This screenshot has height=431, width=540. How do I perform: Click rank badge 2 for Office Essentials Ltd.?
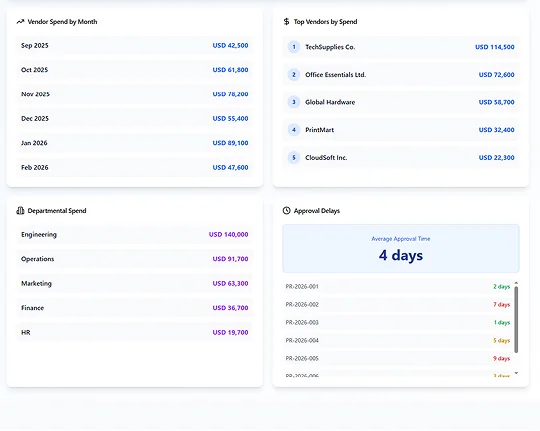click(294, 74)
